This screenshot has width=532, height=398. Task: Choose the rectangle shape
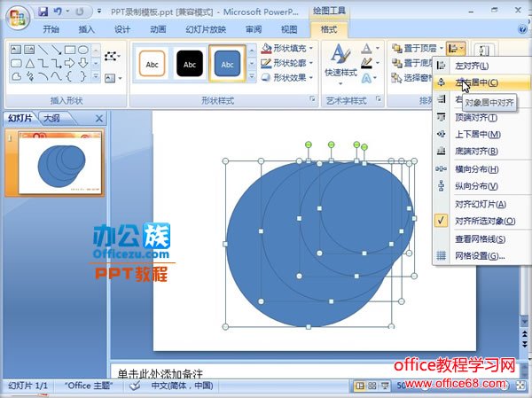tap(70, 50)
